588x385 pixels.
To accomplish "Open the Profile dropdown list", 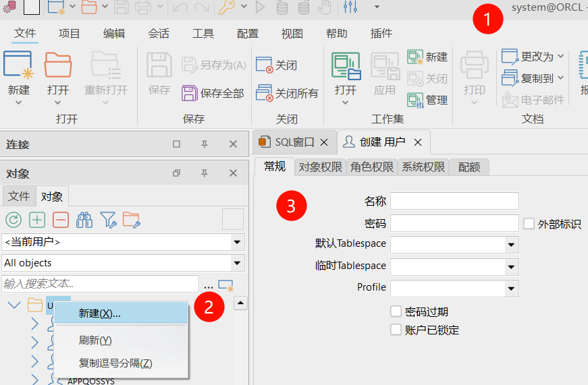I will [x=511, y=289].
